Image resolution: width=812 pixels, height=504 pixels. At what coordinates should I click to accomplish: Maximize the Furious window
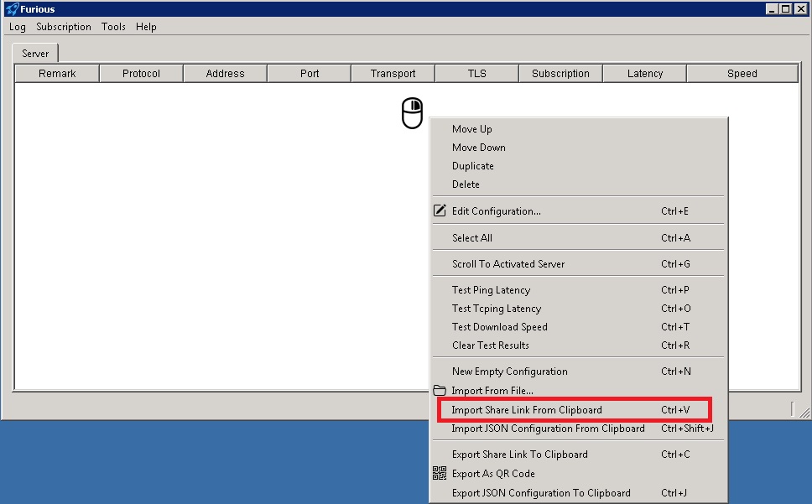(x=786, y=9)
